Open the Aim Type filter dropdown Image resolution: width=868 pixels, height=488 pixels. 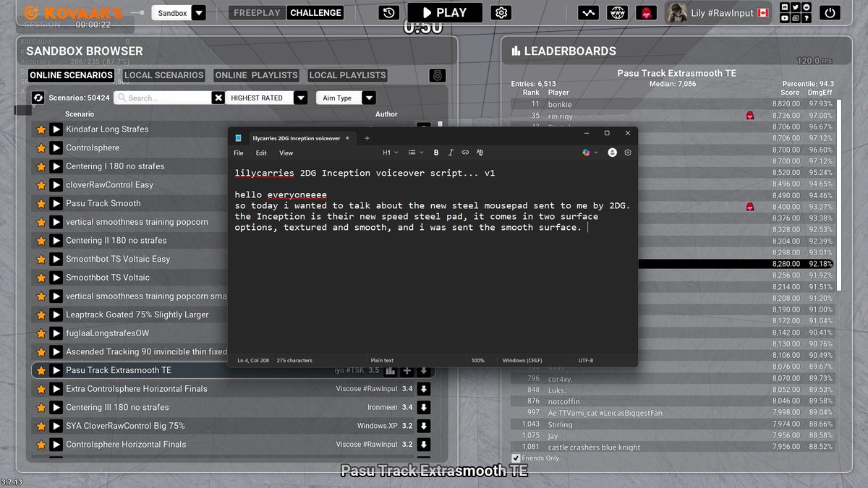pyautogui.click(x=368, y=98)
